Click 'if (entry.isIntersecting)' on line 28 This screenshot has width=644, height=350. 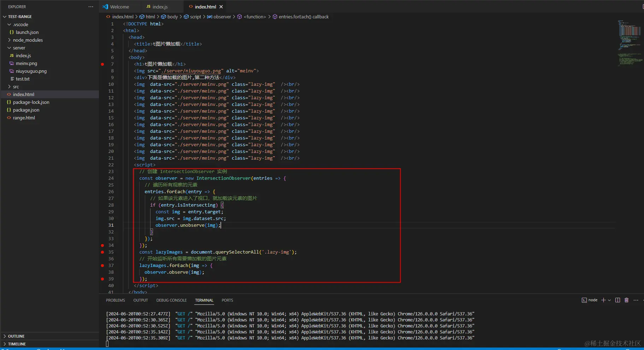[184, 205]
